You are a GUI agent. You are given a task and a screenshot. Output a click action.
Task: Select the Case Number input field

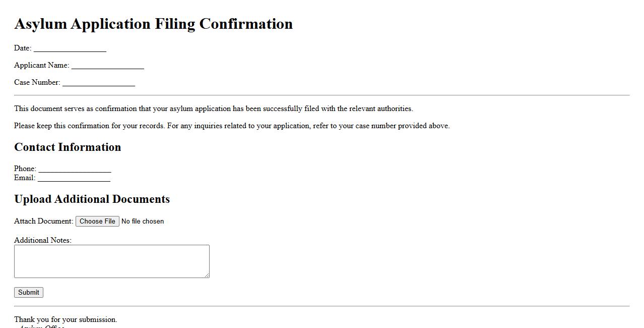pyautogui.click(x=99, y=82)
